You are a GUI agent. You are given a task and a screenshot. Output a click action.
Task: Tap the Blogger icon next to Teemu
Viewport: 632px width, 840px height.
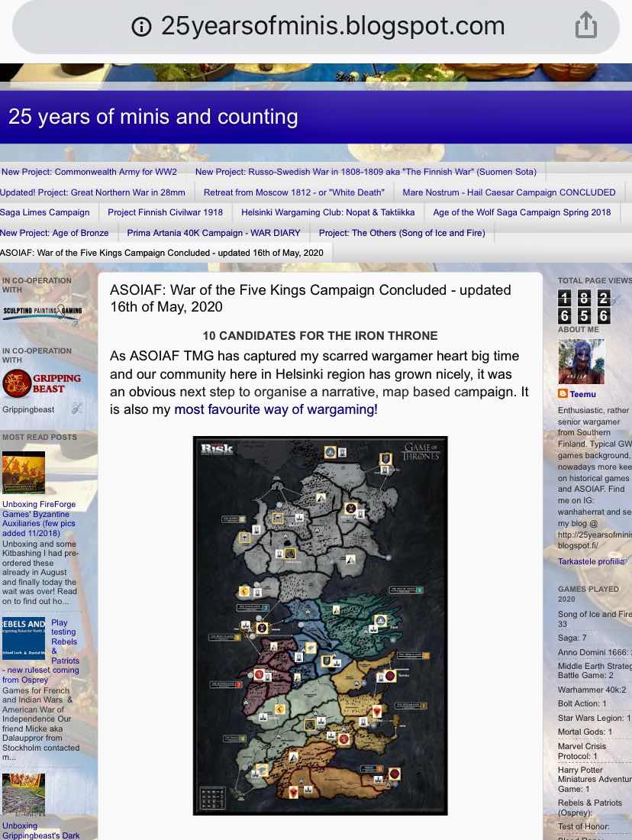tap(563, 394)
